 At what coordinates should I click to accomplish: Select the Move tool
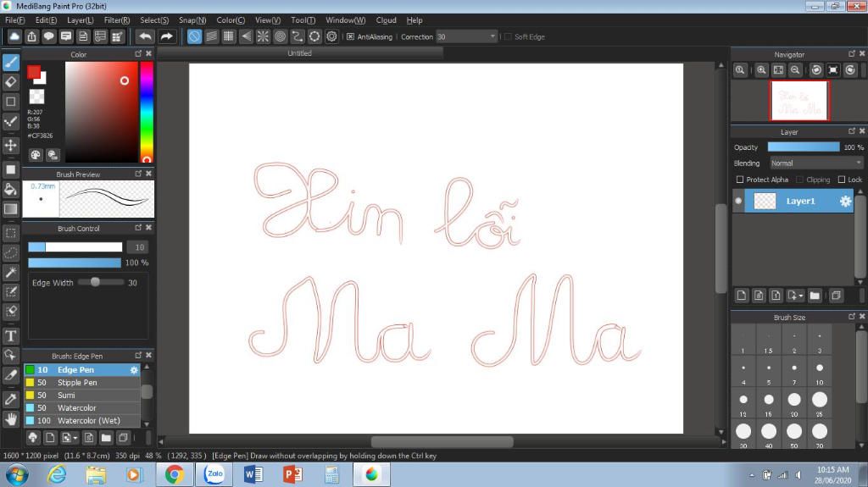click(x=10, y=146)
